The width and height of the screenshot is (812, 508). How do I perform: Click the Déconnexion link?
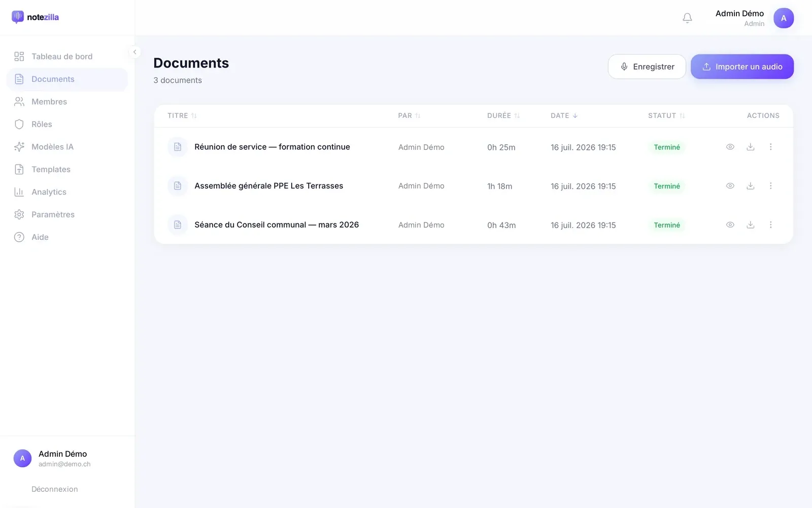pyautogui.click(x=55, y=489)
